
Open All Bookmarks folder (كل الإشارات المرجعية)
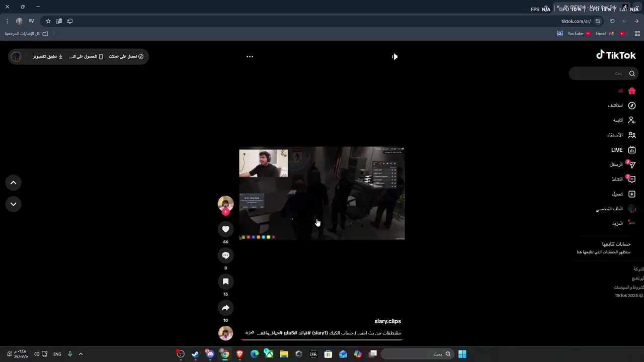pos(27,34)
